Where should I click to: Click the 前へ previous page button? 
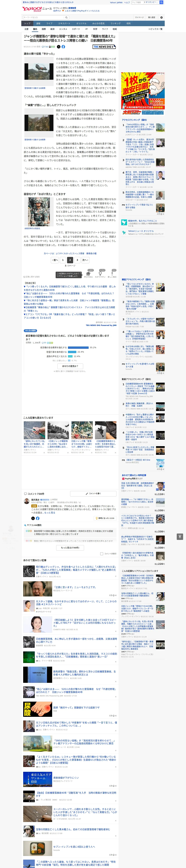click(x=55, y=260)
